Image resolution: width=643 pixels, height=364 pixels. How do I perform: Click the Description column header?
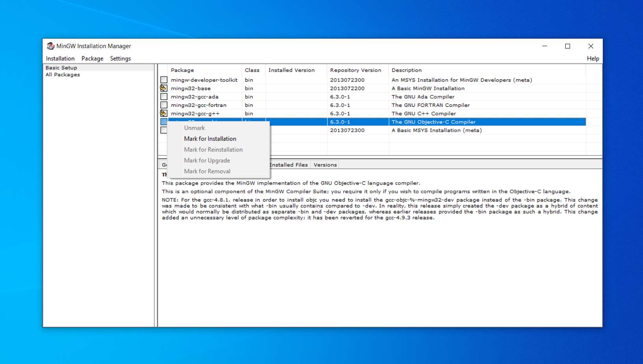(x=406, y=70)
